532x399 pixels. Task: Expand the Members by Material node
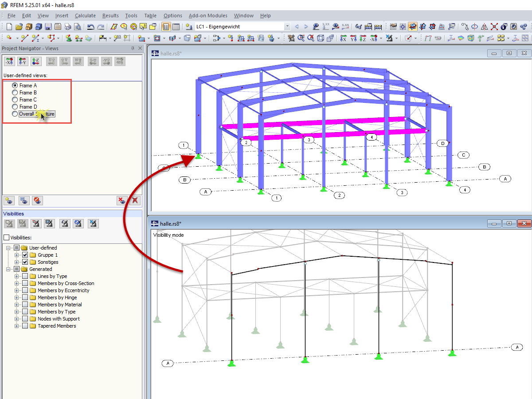pyautogui.click(x=17, y=305)
